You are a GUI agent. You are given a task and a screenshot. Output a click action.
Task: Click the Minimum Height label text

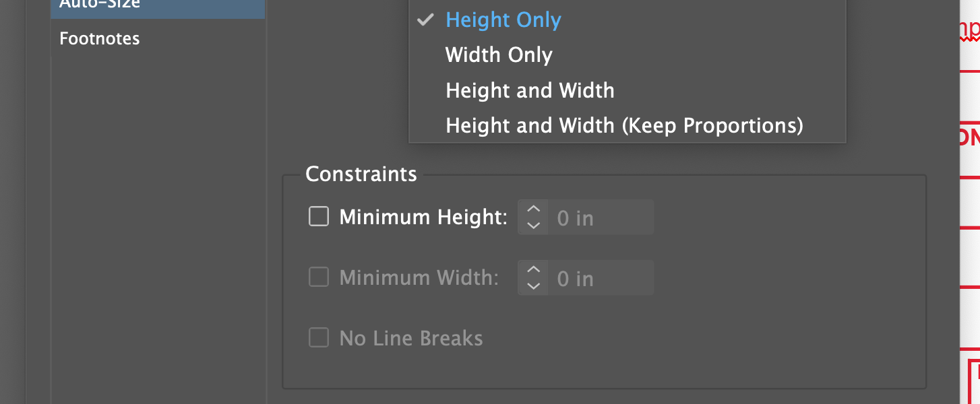(x=423, y=217)
